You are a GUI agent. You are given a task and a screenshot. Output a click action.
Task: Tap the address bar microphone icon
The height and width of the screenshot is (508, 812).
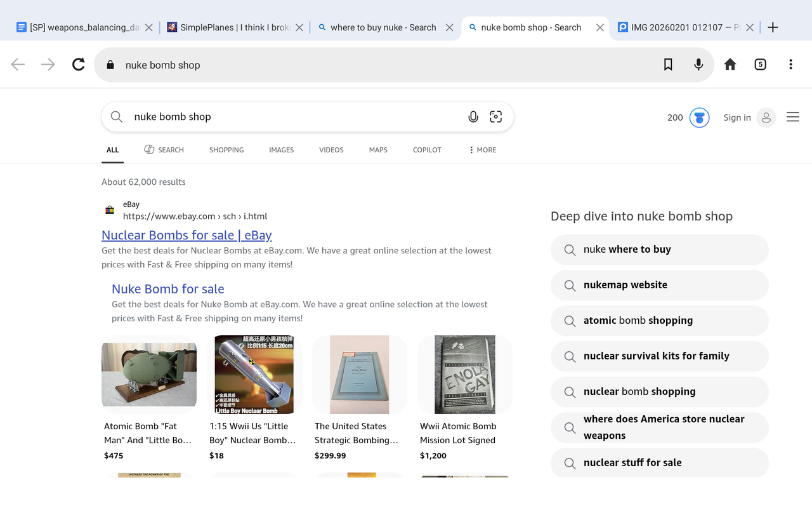tap(698, 64)
